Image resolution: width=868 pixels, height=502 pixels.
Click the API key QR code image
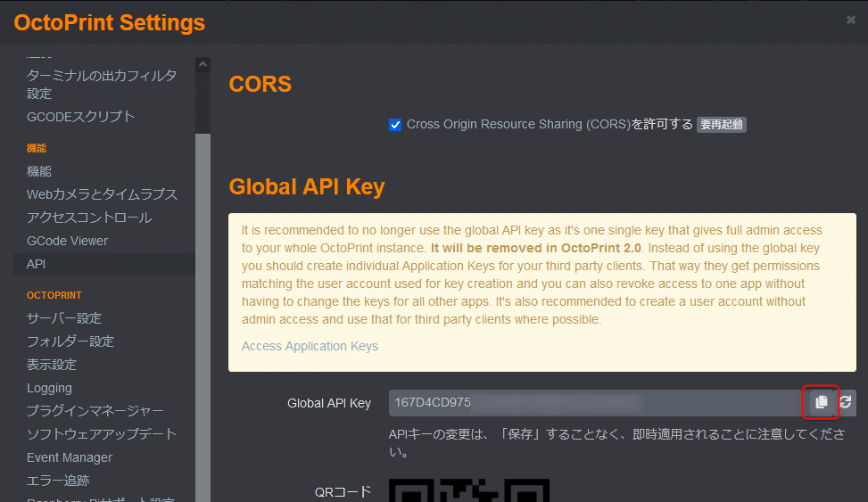[469, 490]
